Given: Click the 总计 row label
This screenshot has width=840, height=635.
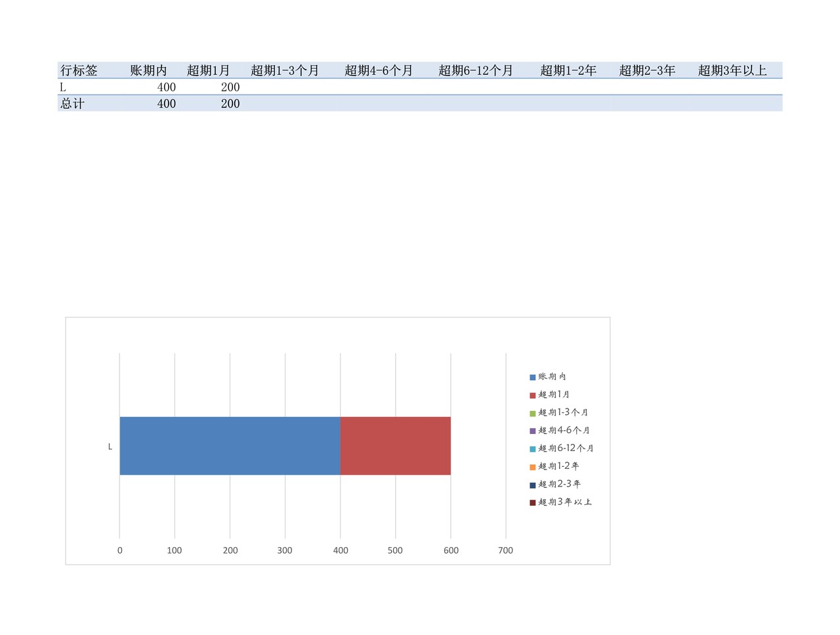Looking at the screenshot, I should coord(72,103).
